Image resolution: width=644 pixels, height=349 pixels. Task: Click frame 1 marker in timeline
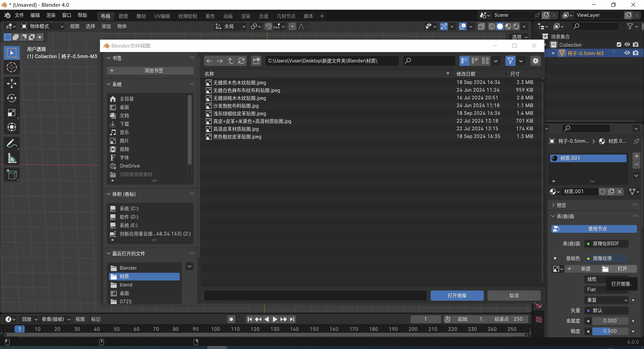coord(19,329)
